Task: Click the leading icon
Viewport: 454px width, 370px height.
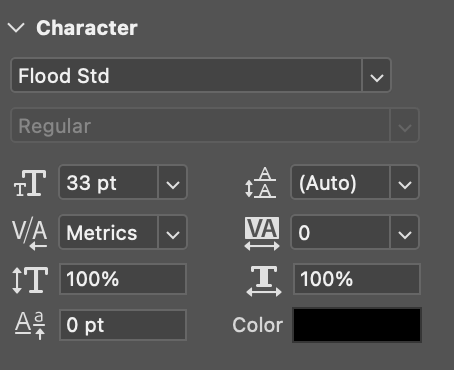Action: pos(261,183)
